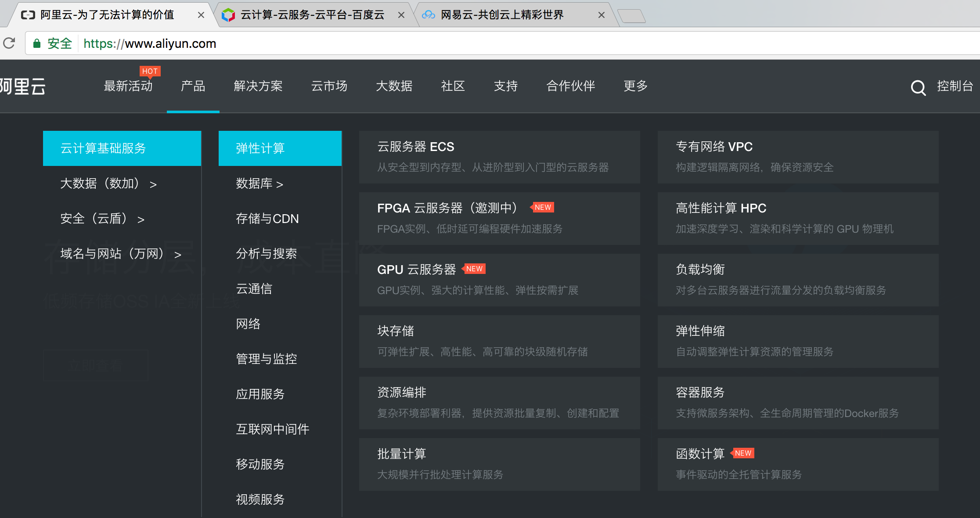
Task: Select 弹性计算 subcategory
Action: click(x=280, y=148)
